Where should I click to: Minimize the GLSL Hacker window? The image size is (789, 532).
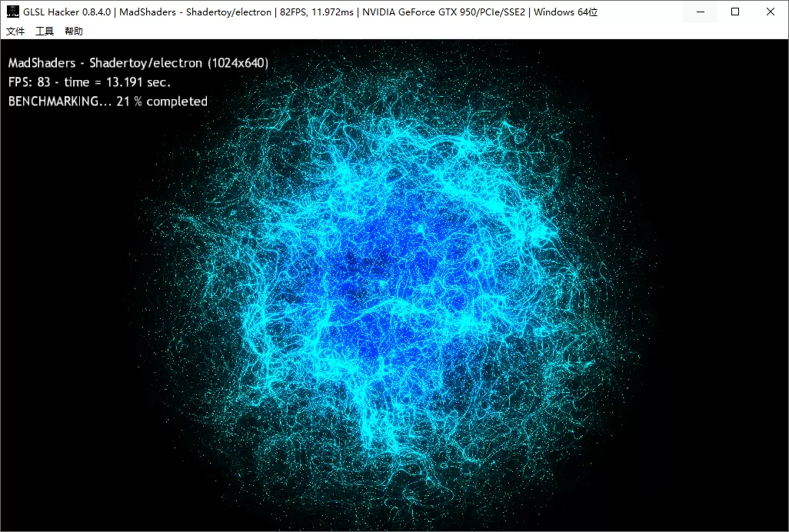click(x=699, y=12)
